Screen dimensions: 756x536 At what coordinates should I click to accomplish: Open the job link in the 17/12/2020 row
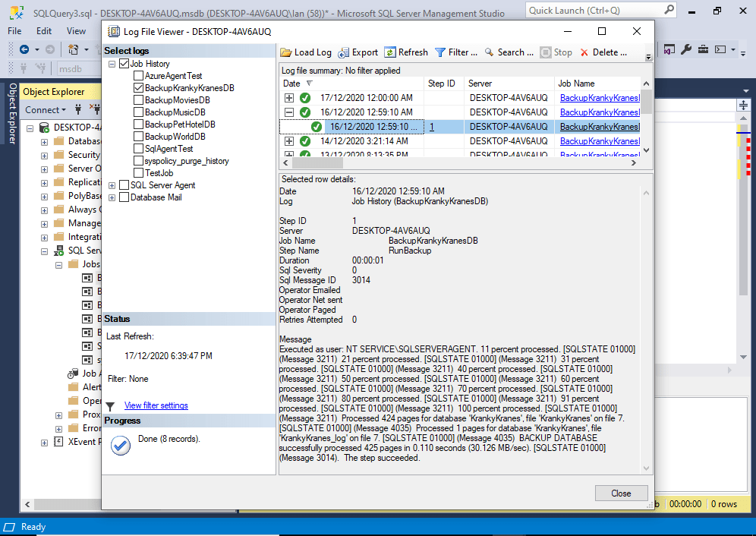point(600,98)
